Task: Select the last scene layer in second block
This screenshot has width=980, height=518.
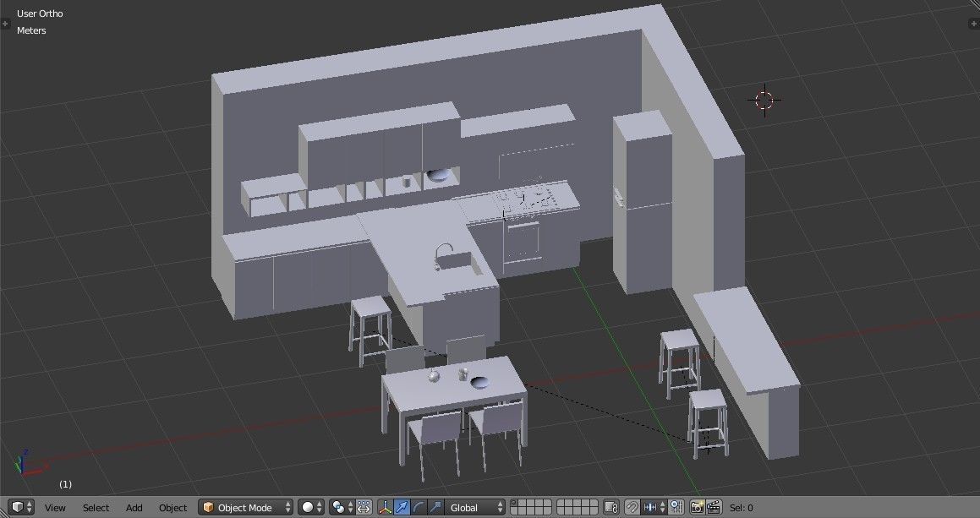Action: 594,511
